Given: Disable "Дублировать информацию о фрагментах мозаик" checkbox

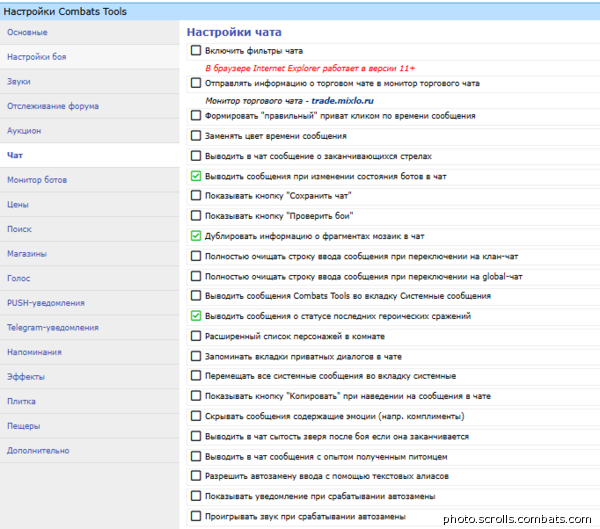Looking at the screenshot, I should coord(196,236).
